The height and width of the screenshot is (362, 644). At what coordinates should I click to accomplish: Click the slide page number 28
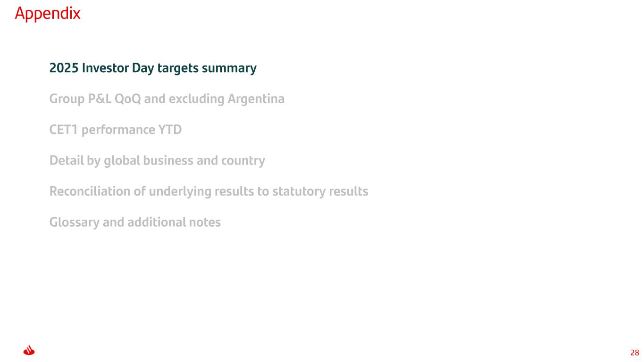tap(635, 353)
